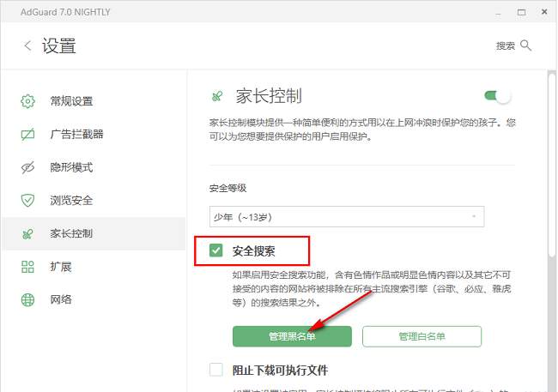
Task: Switch to the 隐形模式 section
Action: (x=94, y=167)
